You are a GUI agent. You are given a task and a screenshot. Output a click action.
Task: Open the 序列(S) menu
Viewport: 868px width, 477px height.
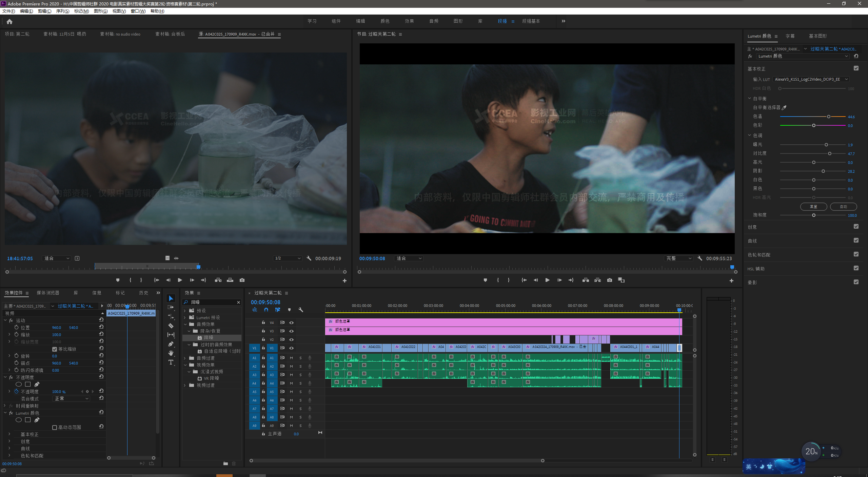coord(62,11)
